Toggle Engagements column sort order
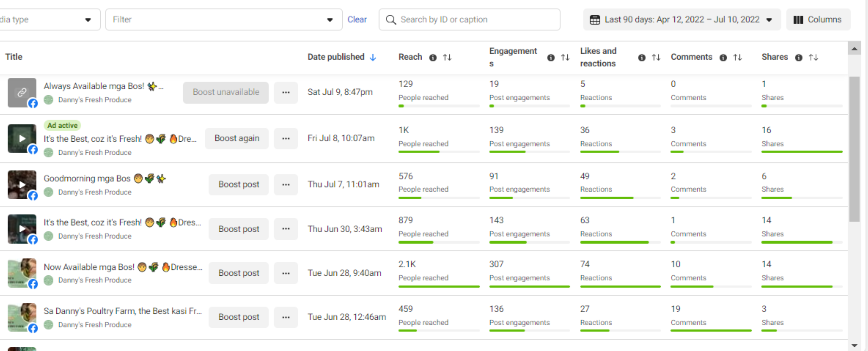The height and width of the screenshot is (351, 868). tap(565, 57)
